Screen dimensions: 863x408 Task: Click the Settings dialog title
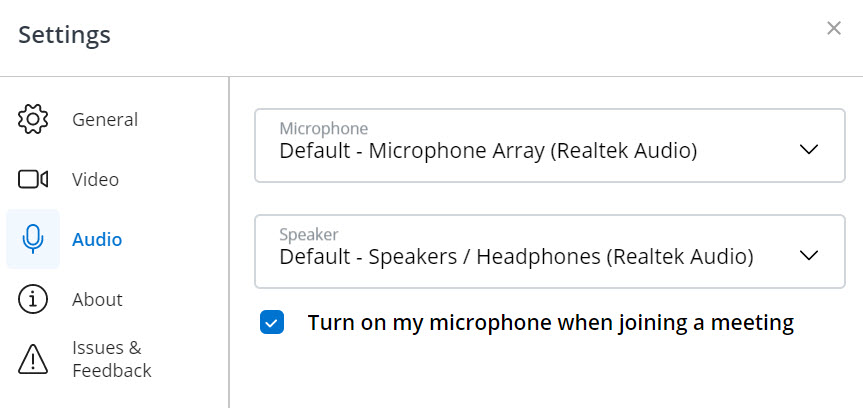[64, 35]
